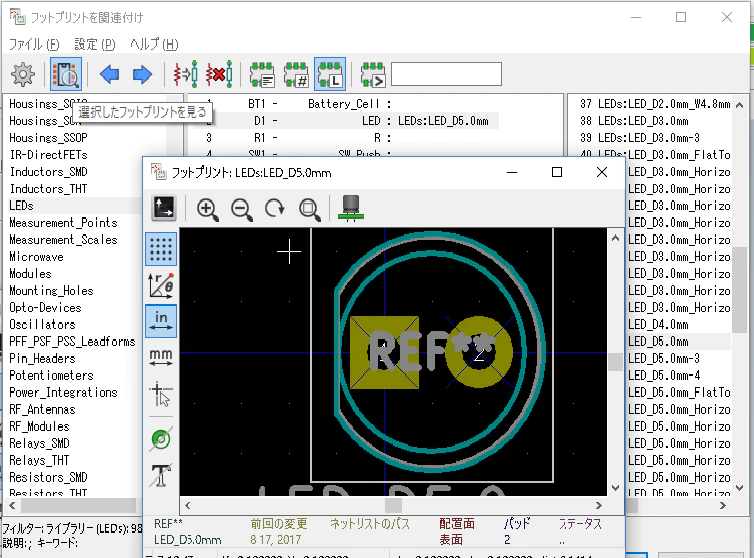Screen dimensions: 754x558
Task: Toggle filter by name icon
Action: (x=373, y=75)
